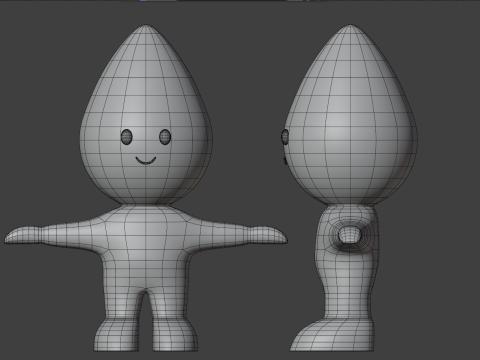Select the front-view character's right eye

(165, 137)
